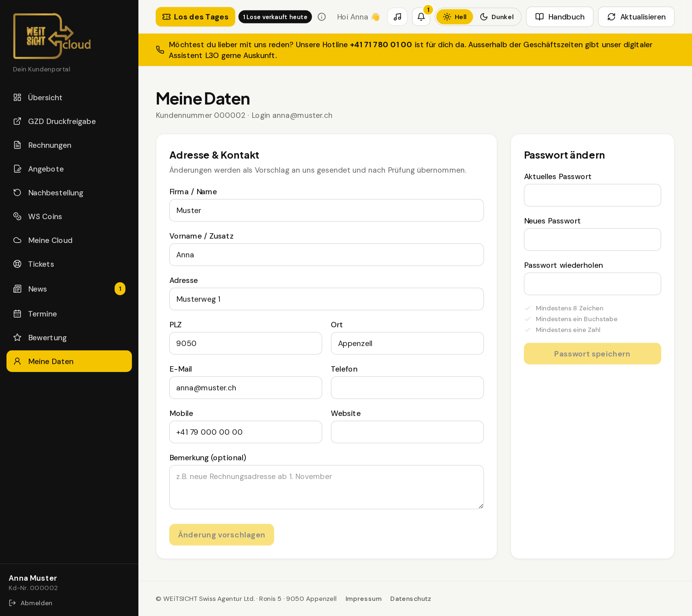692x616 pixels.
Task: Switch to Hell light mode
Action: pyautogui.click(x=454, y=17)
